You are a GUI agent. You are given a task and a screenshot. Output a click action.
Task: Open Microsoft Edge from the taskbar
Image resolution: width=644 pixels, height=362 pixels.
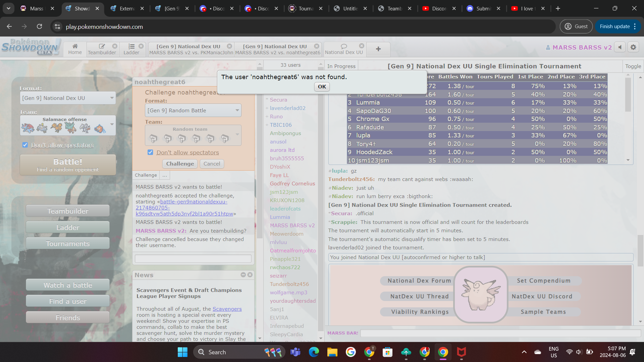(x=314, y=352)
